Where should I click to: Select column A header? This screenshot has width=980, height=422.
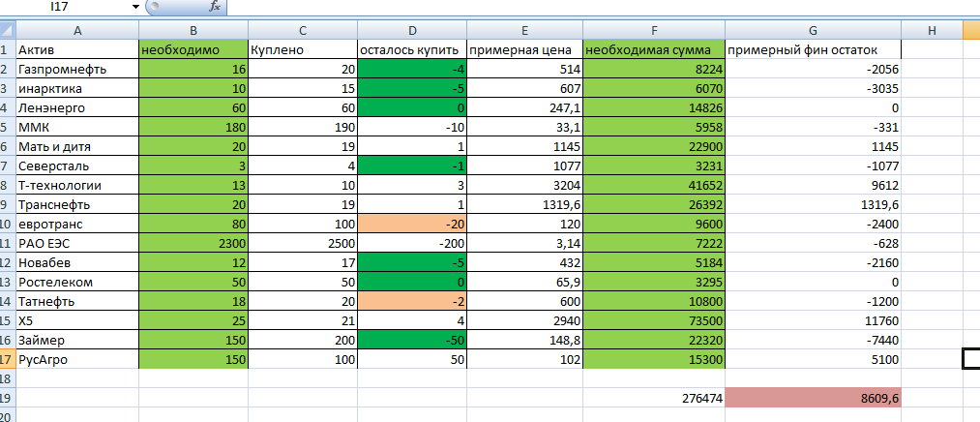pyautogui.click(x=76, y=30)
